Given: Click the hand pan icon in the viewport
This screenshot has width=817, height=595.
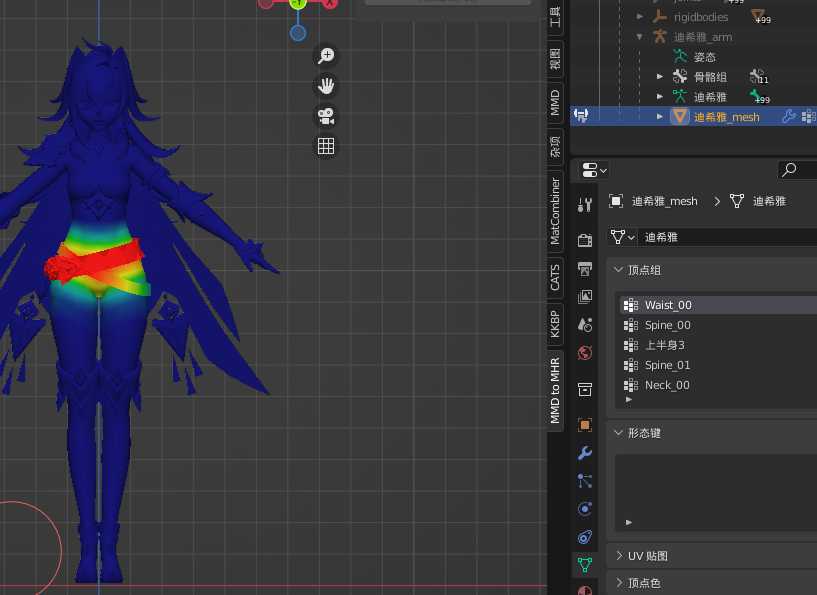Looking at the screenshot, I should click(x=326, y=85).
